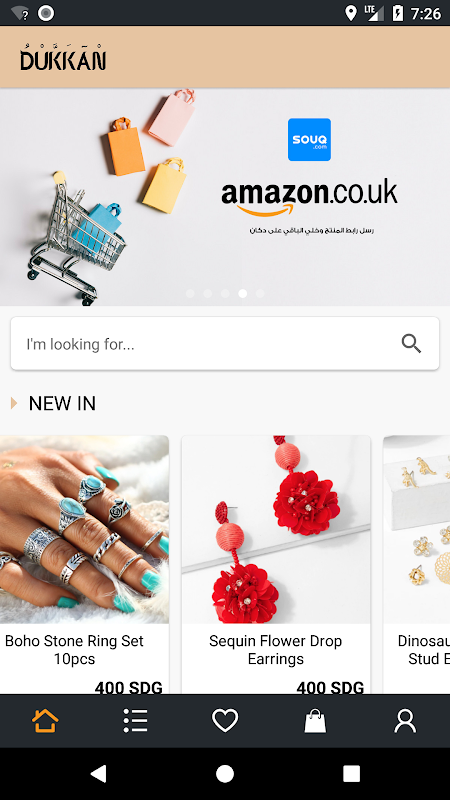The image size is (450, 800).
Task: Open the Home tab in bottom navigation
Action: coord(45,721)
